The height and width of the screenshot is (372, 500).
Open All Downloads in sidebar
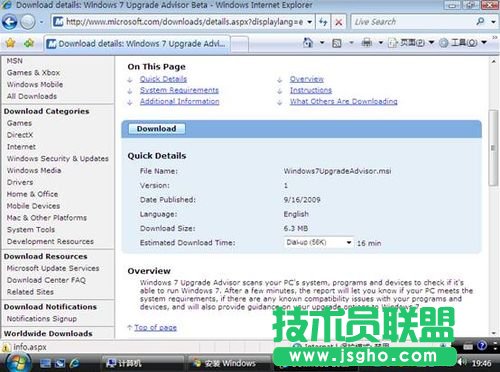pos(32,96)
